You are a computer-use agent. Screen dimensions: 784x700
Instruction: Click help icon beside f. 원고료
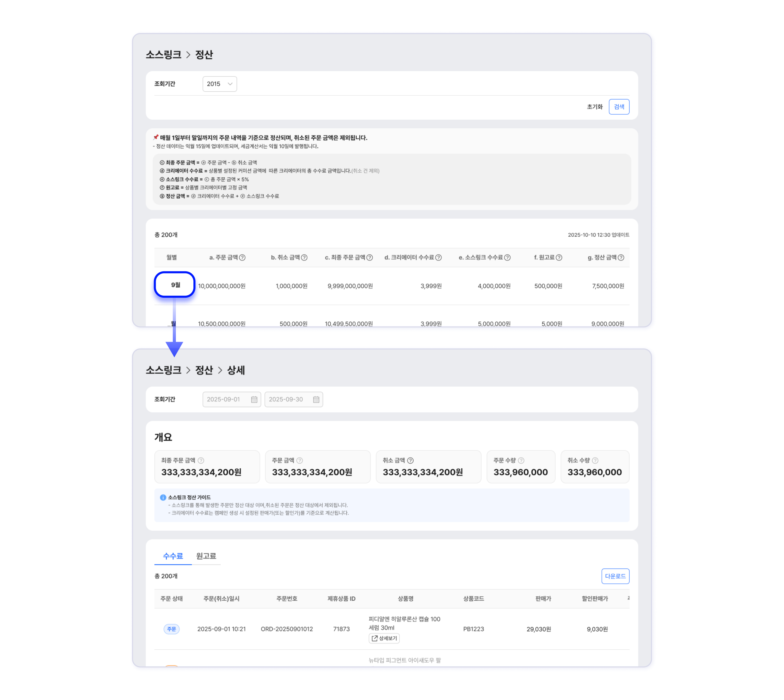coord(559,258)
